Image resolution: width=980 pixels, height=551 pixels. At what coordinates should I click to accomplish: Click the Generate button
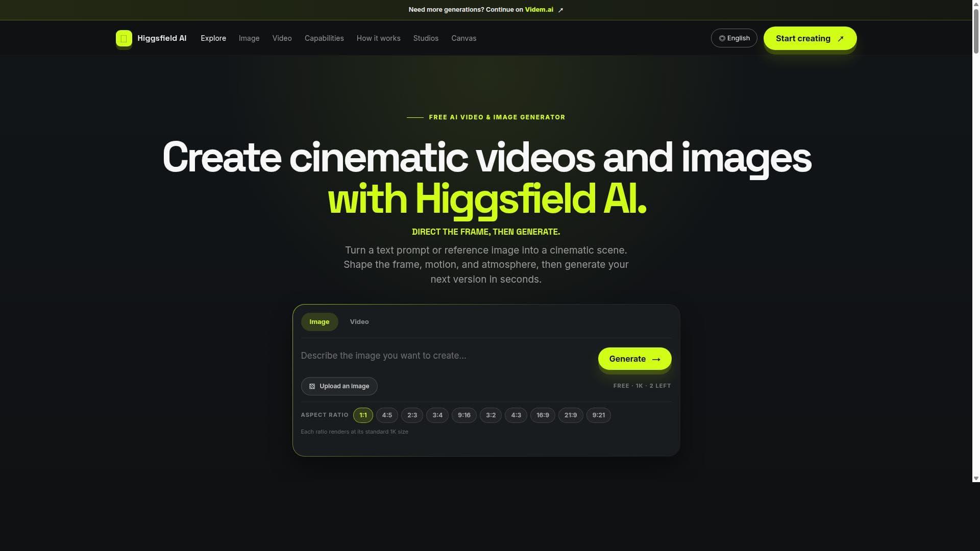pos(634,359)
